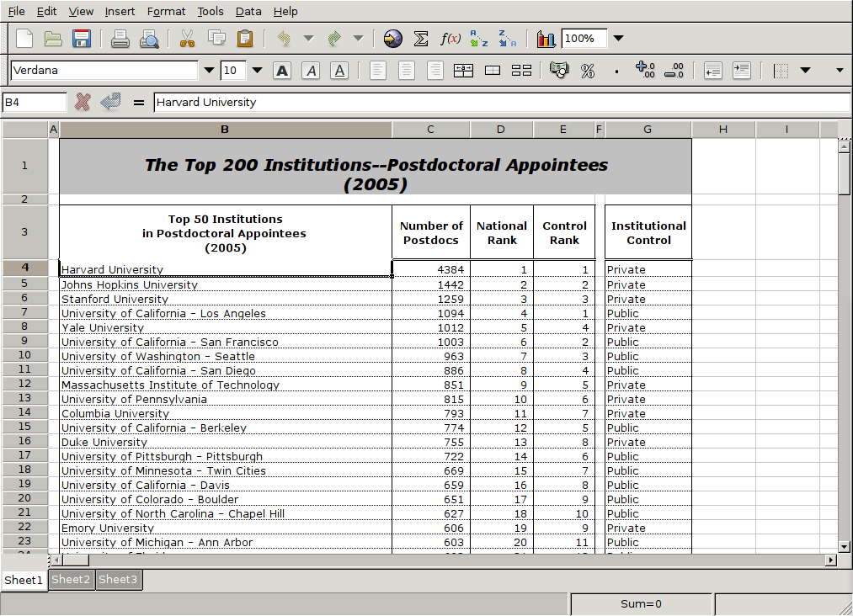Click the horizontal scrollbar thumb
Viewport: 853px width, 616px height.
(76, 560)
